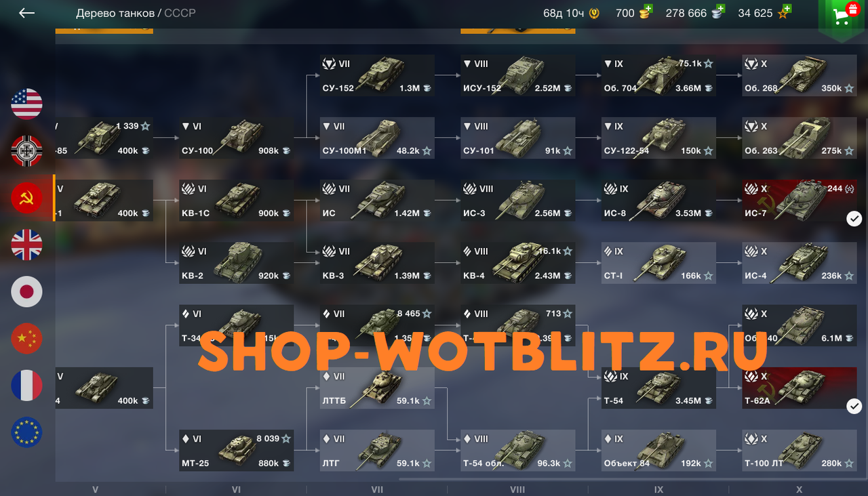Select the China nation flag icon
This screenshot has width=868, height=496.
coord(27,338)
